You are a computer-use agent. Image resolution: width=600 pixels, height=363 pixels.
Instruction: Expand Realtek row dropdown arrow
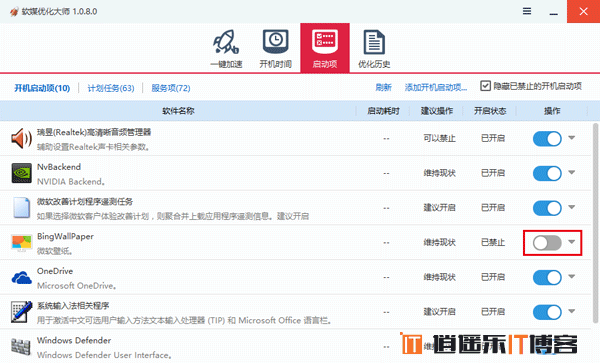pos(572,138)
